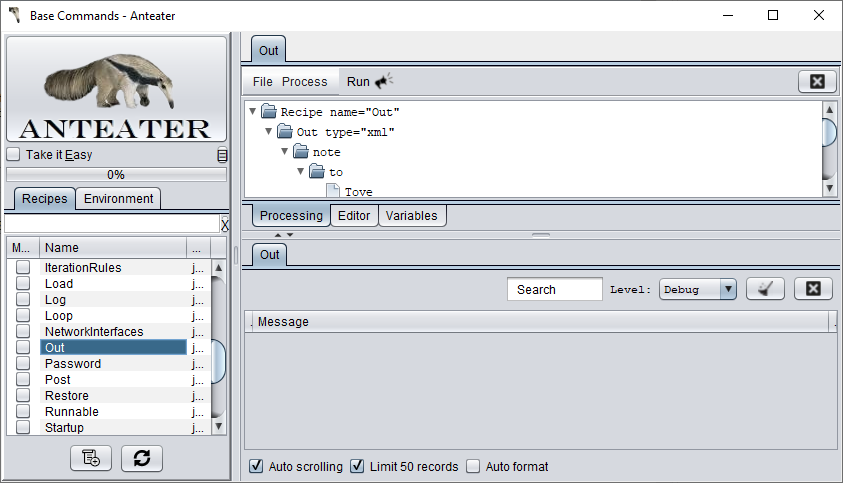Enable the Auto format checkbox
Image resolution: width=843 pixels, height=483 pixels.
pyautogui.click(x=473, y=466)
